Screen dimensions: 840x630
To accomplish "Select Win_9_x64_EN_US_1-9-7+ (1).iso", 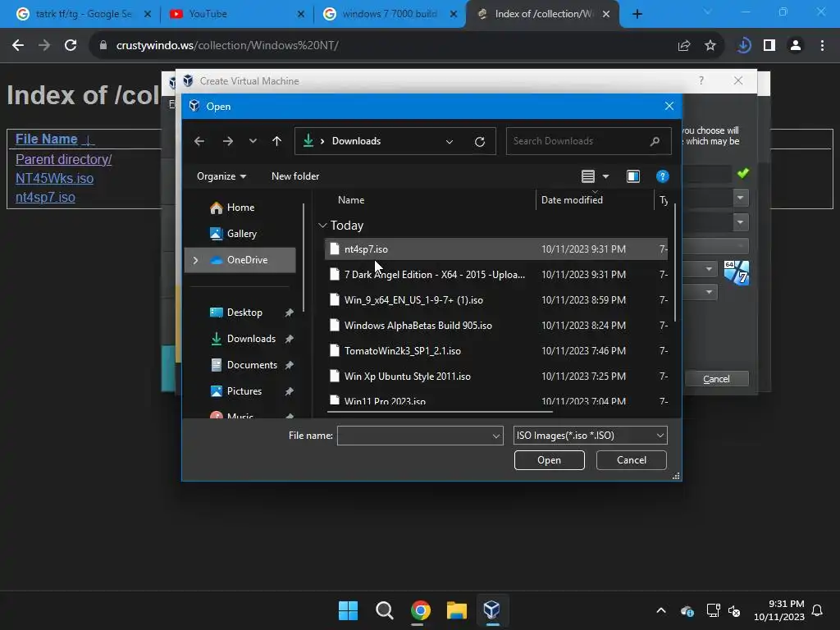I will (x=496, y=300).
